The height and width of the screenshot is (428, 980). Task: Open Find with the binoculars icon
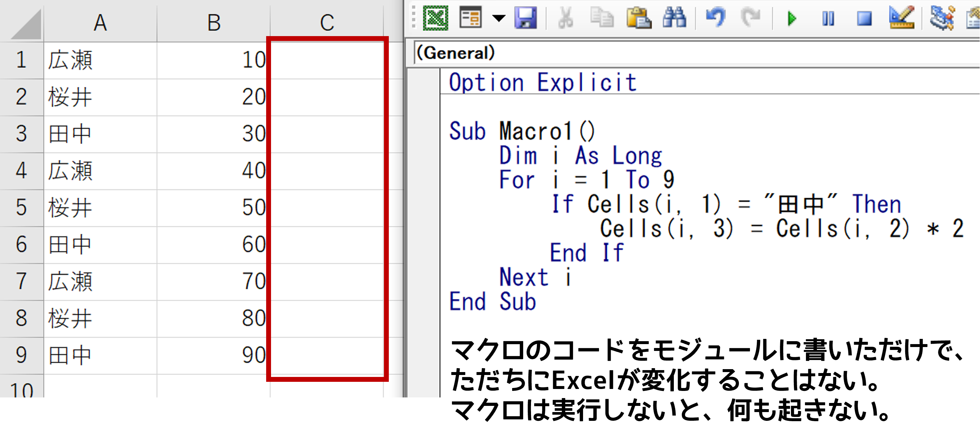[674, 18]
